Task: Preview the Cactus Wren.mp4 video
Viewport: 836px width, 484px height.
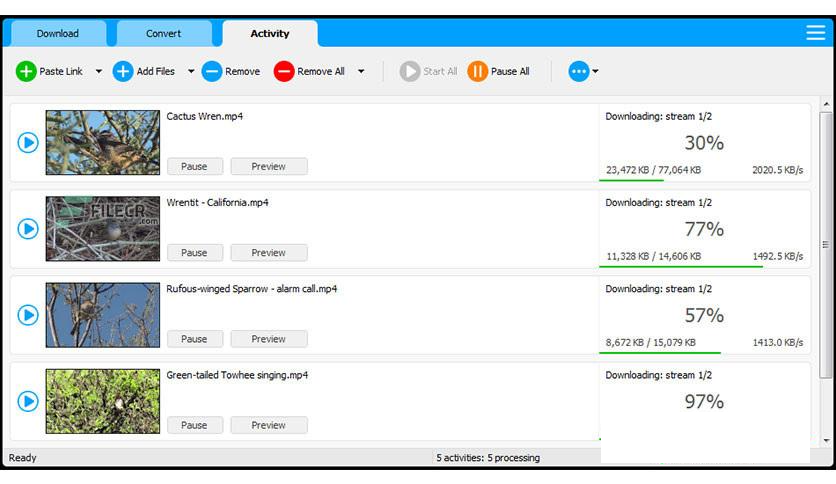Action: (x=269, y=166)
